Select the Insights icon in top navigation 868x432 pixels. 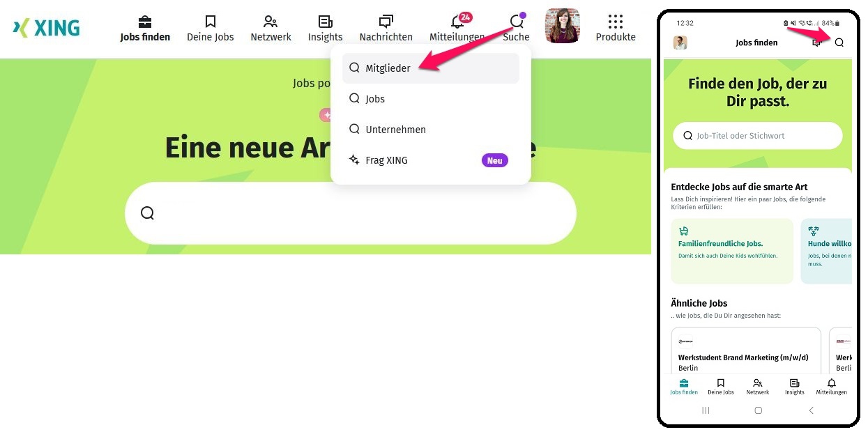(325, 22)
